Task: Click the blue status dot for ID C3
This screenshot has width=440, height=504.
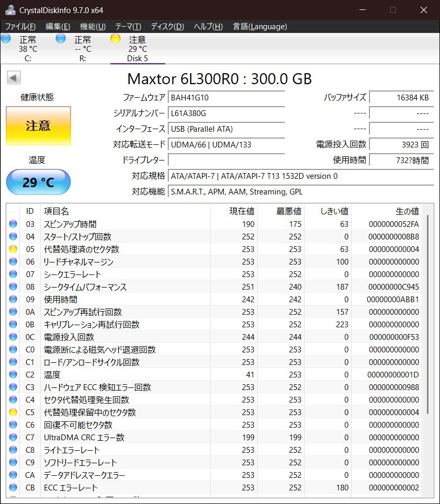Action: pos(13,387)
